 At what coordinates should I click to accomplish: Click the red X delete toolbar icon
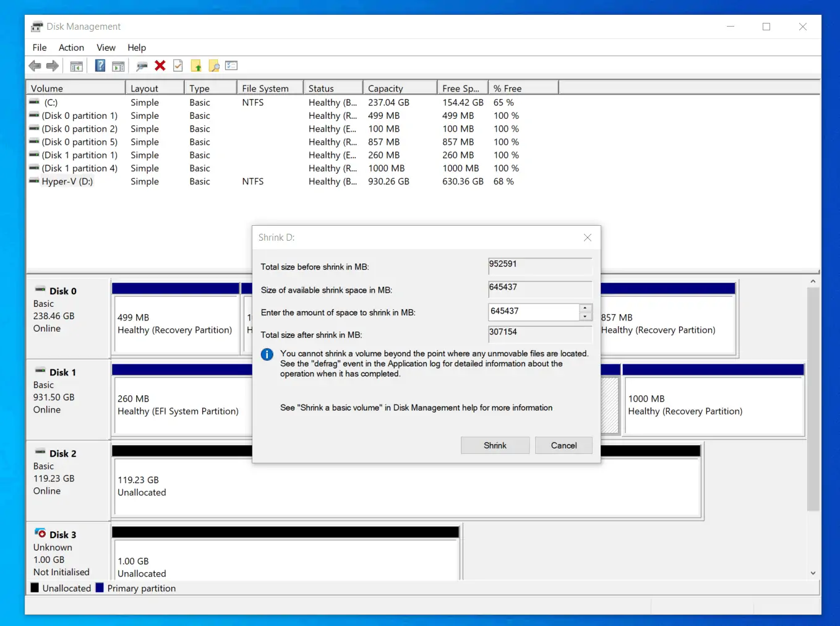[160, 66]
